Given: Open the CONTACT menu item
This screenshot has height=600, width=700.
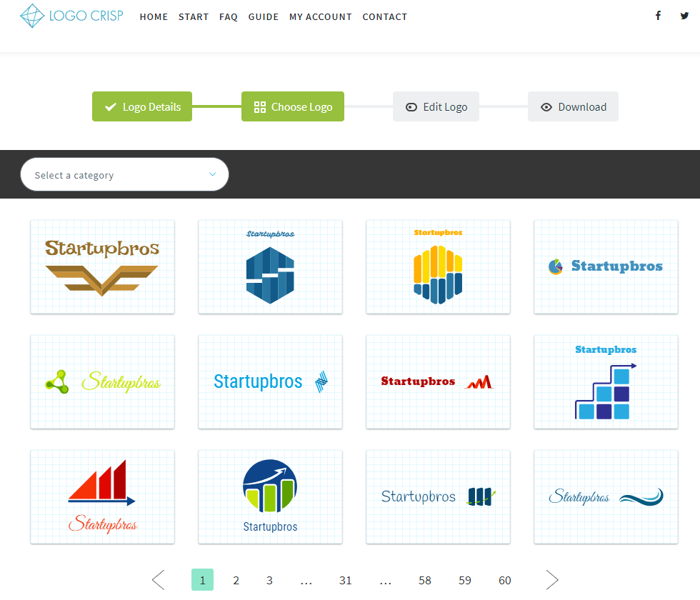Looking at the screenshot, I should (x=385, y=17).
